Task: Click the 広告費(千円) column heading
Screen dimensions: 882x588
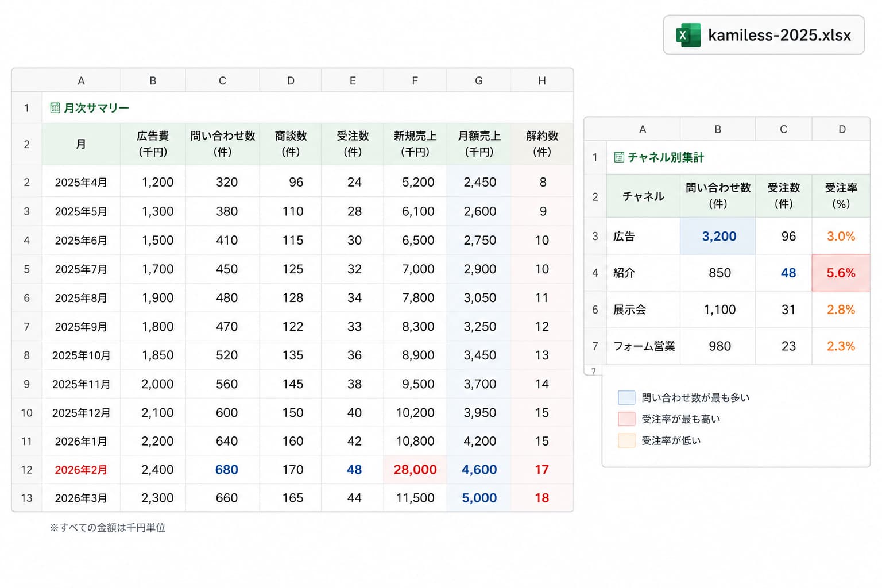Action: click(x=153, y=144)
